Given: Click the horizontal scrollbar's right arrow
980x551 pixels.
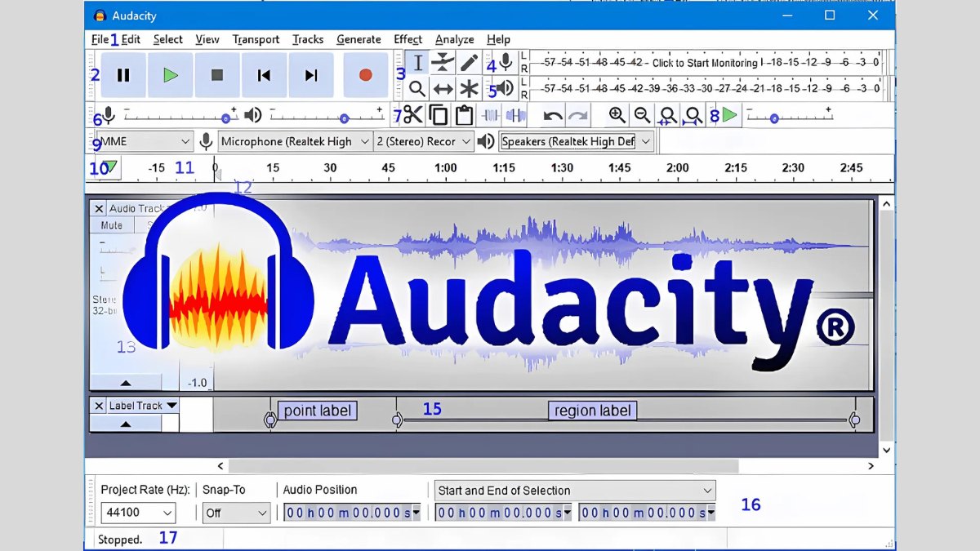Looking at the screenshot, I should (x=871, y=466).
